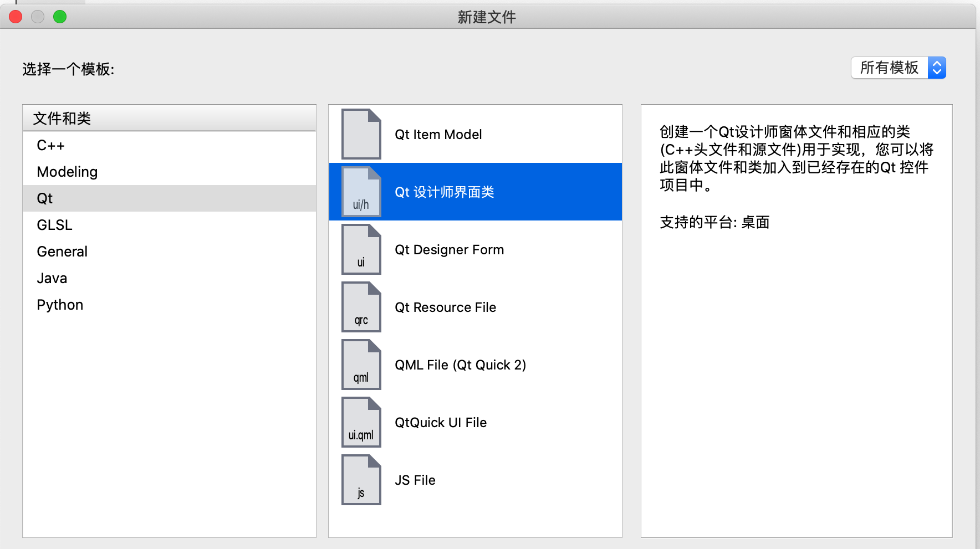Select the Modeling category
This screenshot has height=549, width=980.
[170, 172]
